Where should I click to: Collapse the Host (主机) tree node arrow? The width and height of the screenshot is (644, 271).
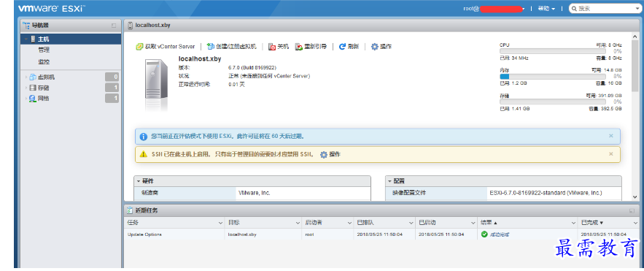coord(27,39)
